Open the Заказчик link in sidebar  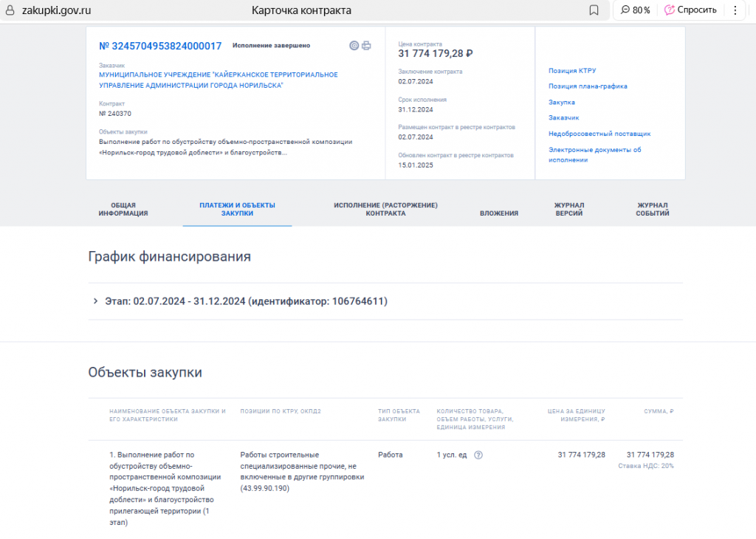pos(563,117)
